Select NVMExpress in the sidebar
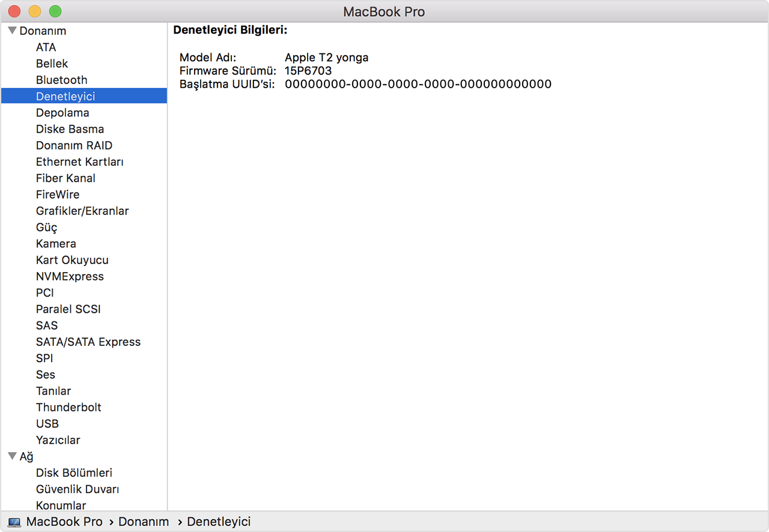The height and width of the screenshot is (532, 769). point(70,276)
